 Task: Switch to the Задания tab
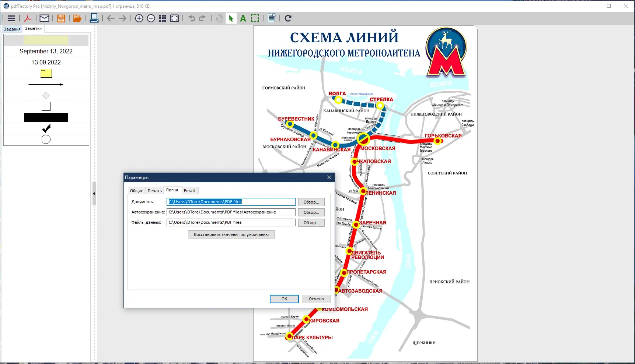click(12, 29)
